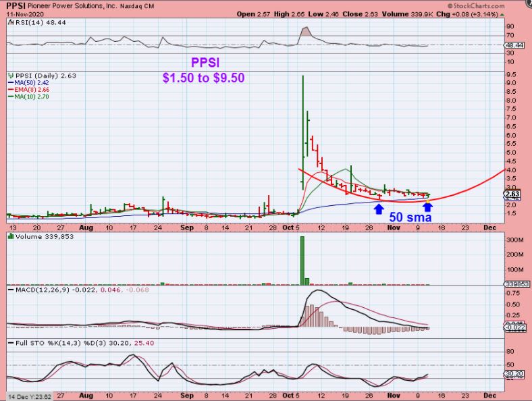Click the 48.44 RSI value tag on right axis
The width and height of the screenshot is (532, 401).
click(x=514, y=45)
